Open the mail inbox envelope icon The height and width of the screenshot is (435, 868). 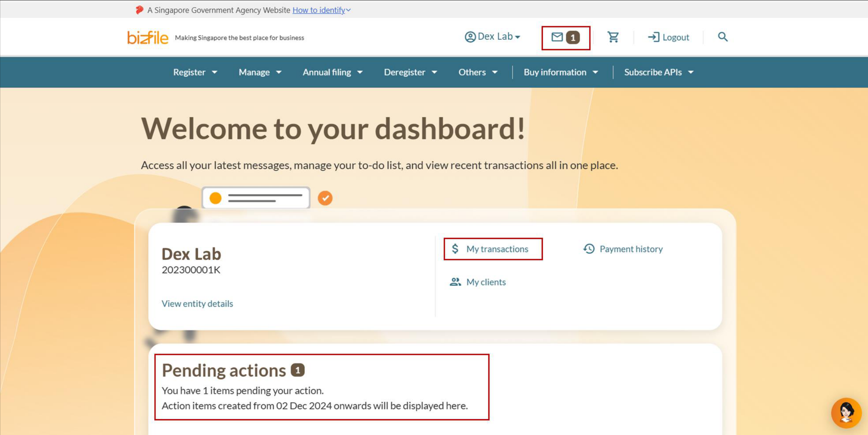pyautogui.click(x=557, y=37)
